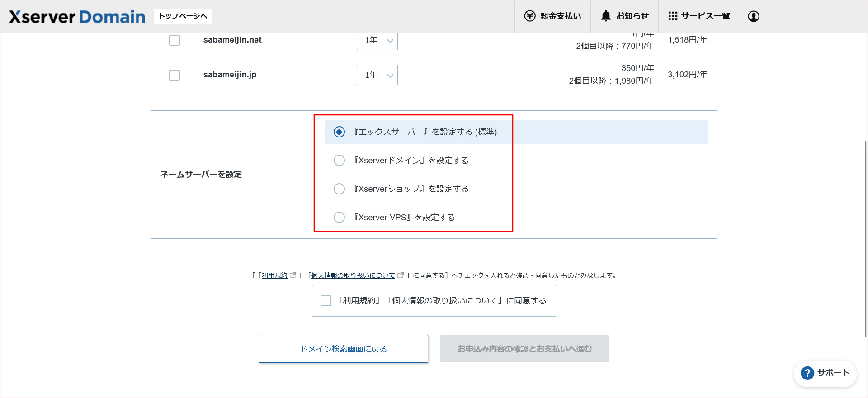Select the『Xserverショップ』を設定する radio

[x=339, y=189]
